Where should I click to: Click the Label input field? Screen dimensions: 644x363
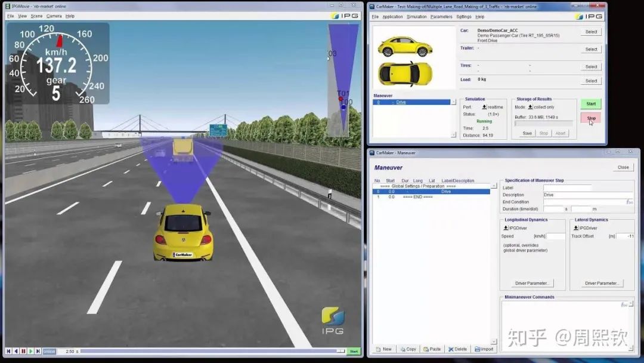pyautogui.click(x=567, y=187)
